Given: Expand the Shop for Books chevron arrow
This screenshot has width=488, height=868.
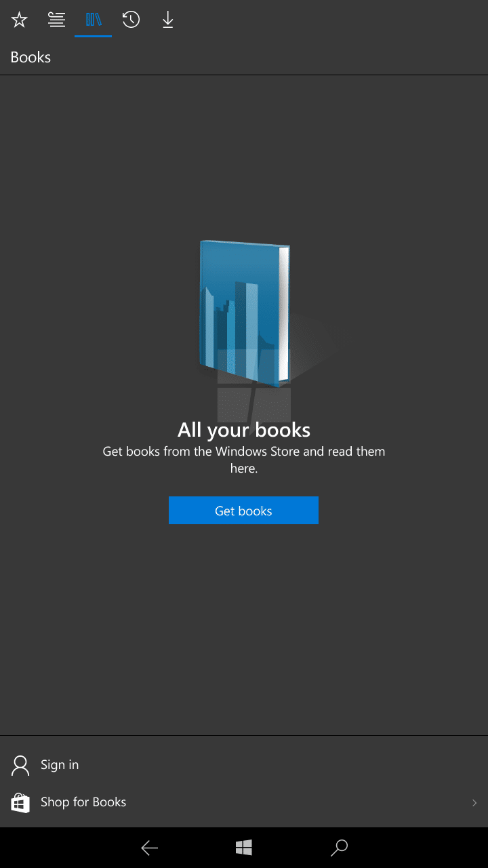Looking at the screenshot, I should [474, 802].
